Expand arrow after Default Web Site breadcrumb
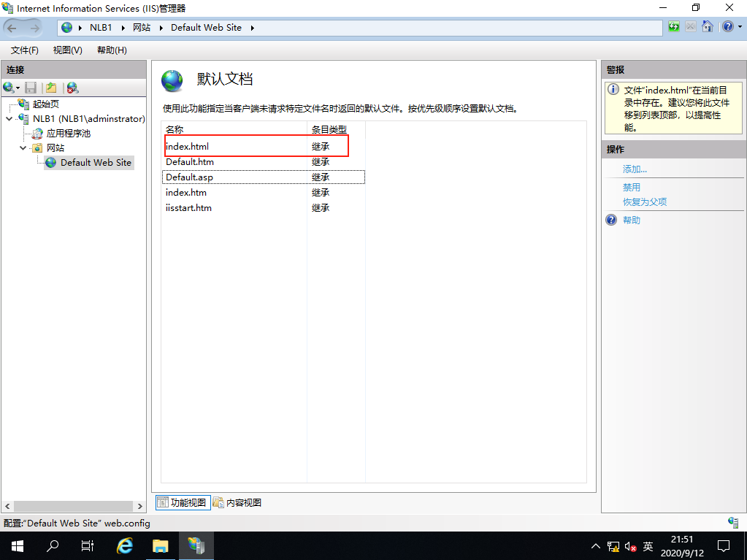 click(253, 28)
